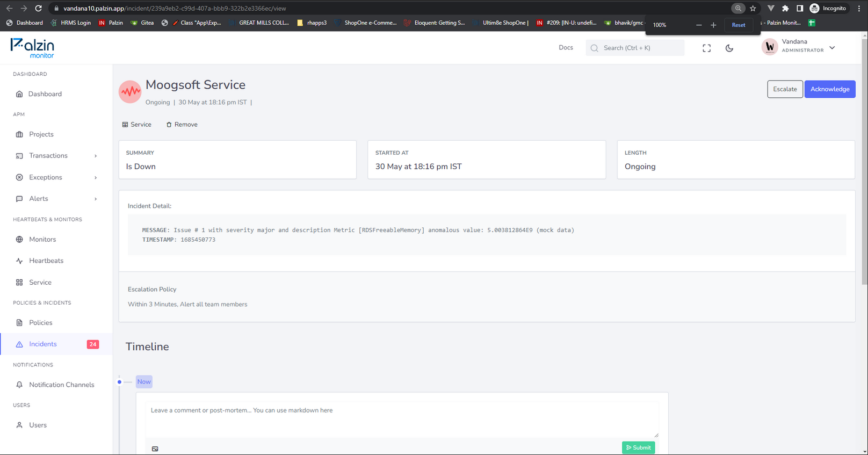Open the Gitea bookmark

click(x=142, y=23)
